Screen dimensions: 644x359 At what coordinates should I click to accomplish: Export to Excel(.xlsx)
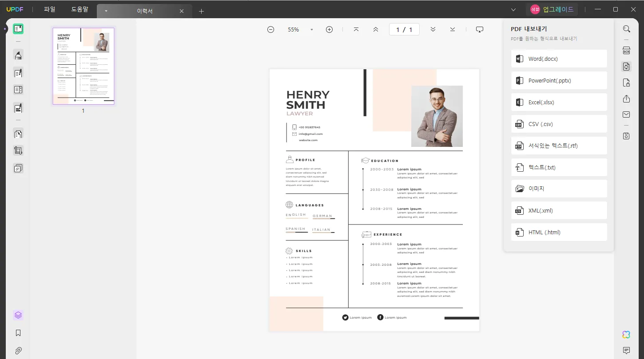559,102
